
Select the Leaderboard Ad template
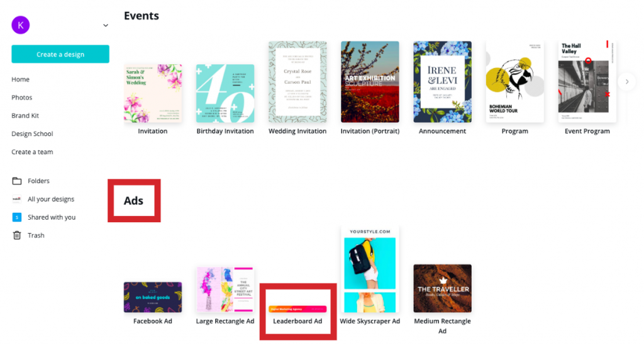(x=297, y=309)
